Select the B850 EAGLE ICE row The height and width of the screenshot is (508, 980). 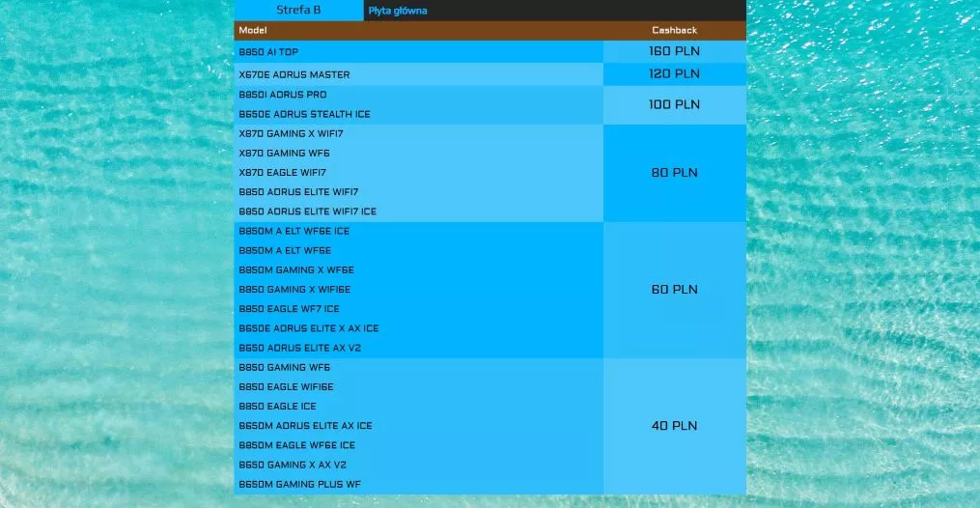point(419,407)
